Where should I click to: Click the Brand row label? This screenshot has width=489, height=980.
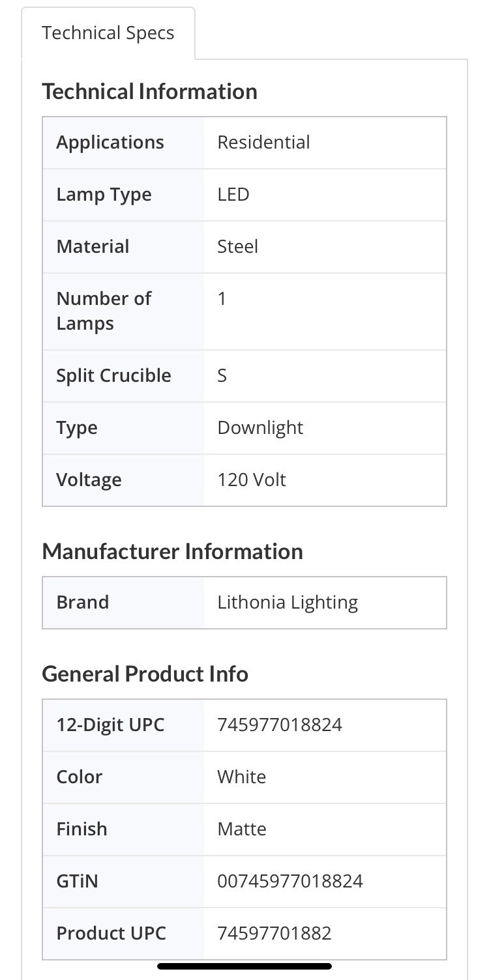tap(83, 603)
